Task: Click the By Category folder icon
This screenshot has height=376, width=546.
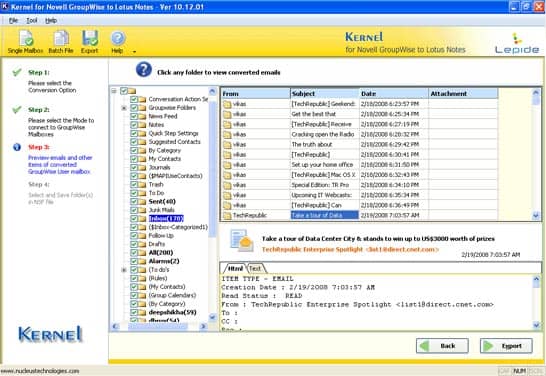Action: coord(142,150)
